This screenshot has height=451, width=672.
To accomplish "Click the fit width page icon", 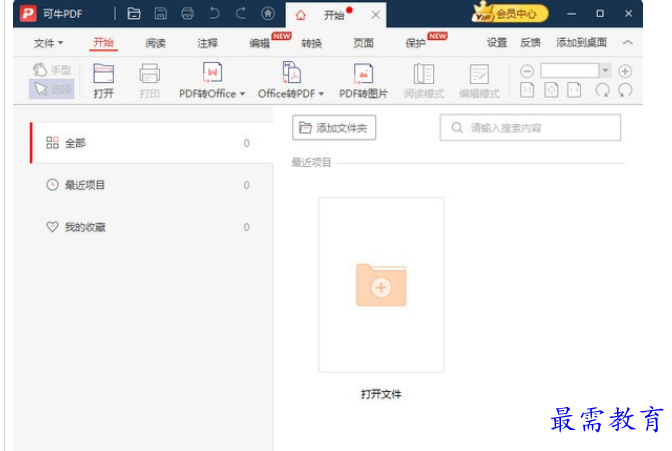I will [x=574, y=90].
